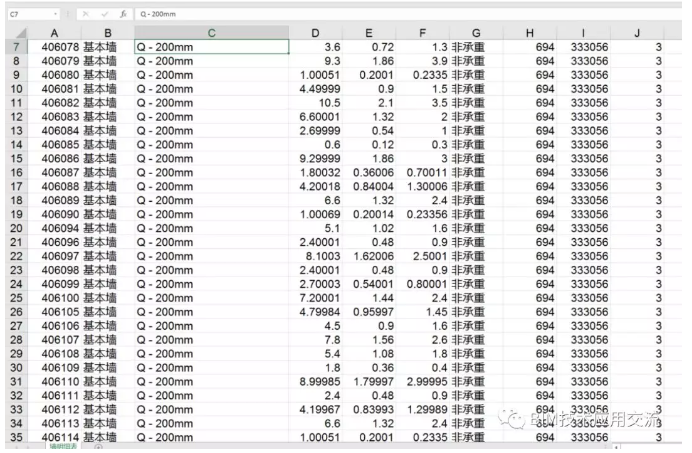The height and width of the screenshot is (453, 692).
Task: Click cell with value 4.79984
Action: (x=315, y=312)
